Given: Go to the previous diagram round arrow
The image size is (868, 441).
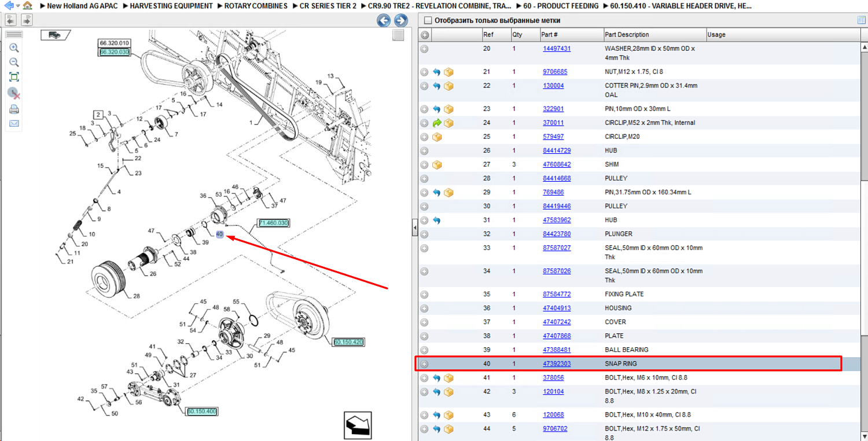Looking at the screenshot, I should tap(384, 21).
